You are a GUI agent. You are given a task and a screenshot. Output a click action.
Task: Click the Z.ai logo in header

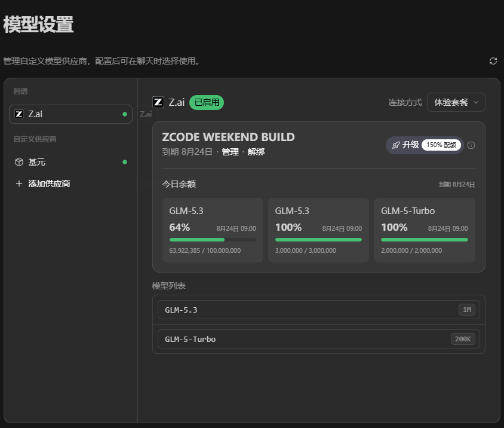(x=158, y=102)
